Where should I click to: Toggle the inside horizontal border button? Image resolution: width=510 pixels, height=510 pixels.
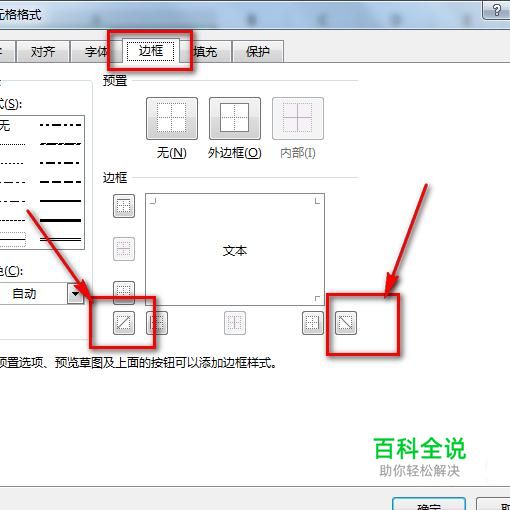(x=124, y=249)
